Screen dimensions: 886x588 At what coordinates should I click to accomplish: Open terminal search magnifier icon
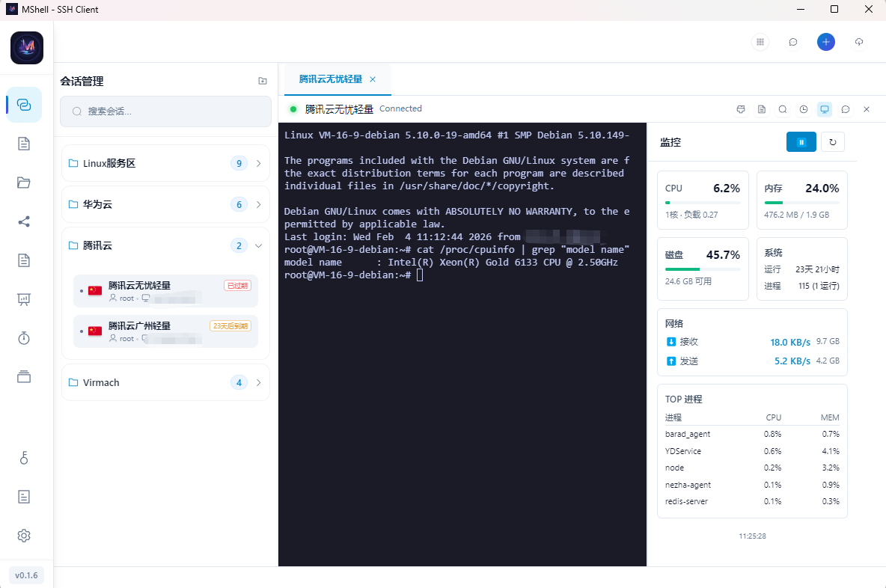click(783, 109)
